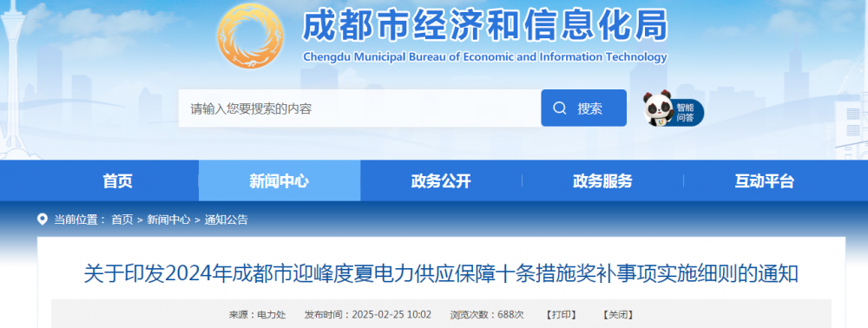868x328 pixels.
Task: Click the 【打印】 print link
Action: [x=562, y=315]
